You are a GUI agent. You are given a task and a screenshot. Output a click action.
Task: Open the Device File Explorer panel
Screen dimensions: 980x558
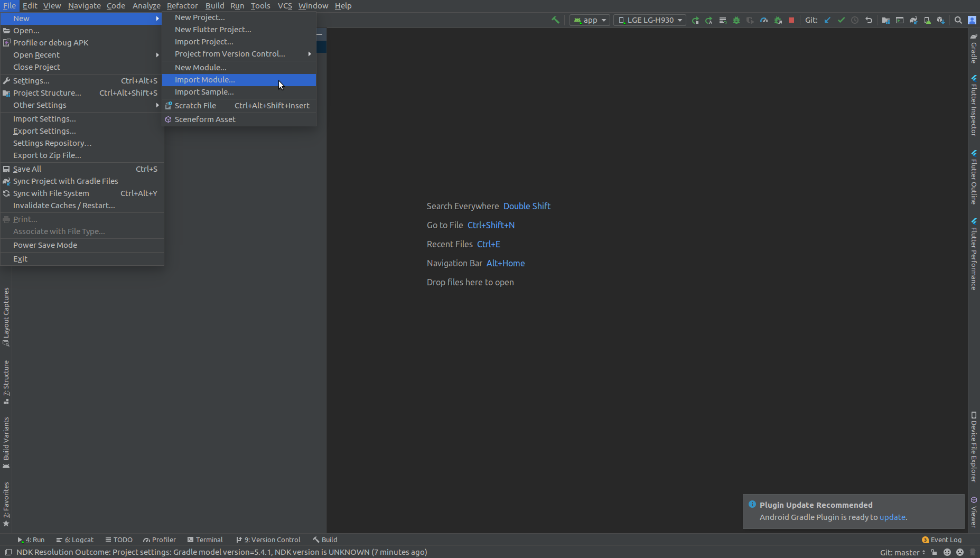pyautogui.click(x=974, y=447)
